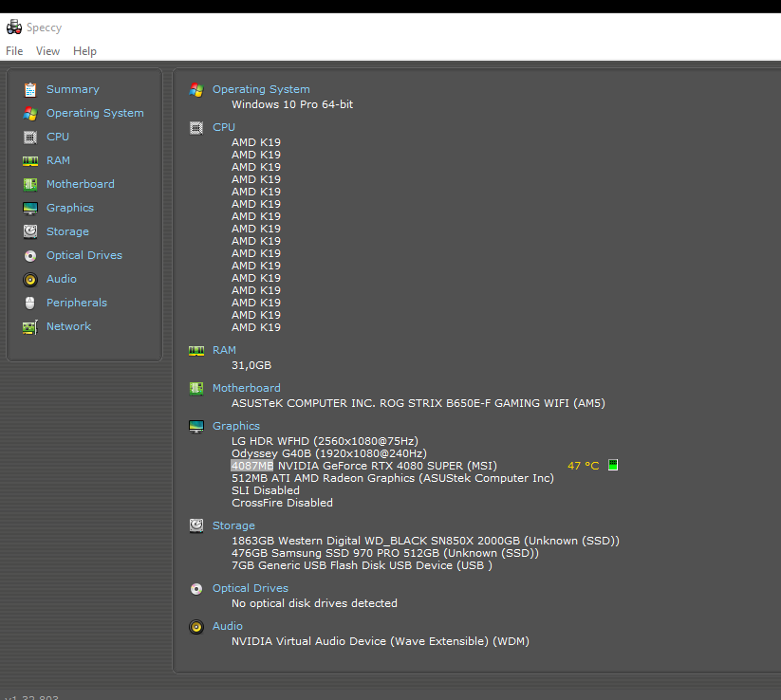Screen dimensions: 781x700
Task: Open Motherboard section from sidebar
Action: (x=81, y=184)
